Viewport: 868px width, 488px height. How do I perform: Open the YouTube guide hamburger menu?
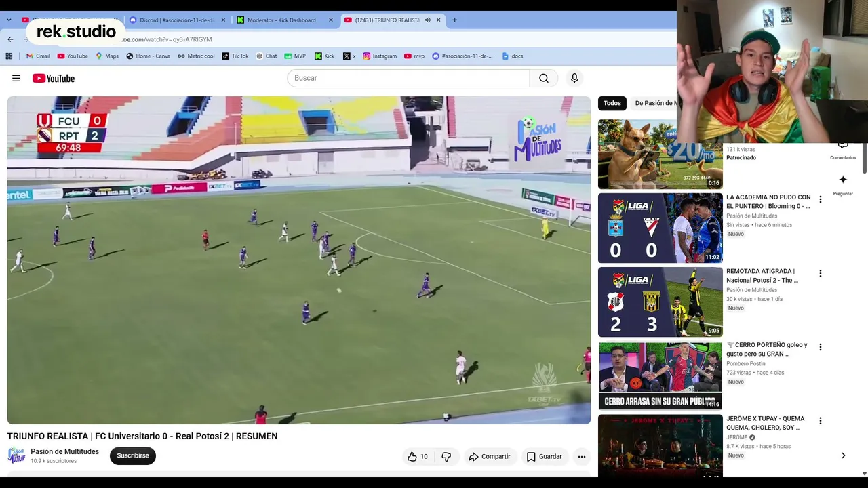[16, 79]
